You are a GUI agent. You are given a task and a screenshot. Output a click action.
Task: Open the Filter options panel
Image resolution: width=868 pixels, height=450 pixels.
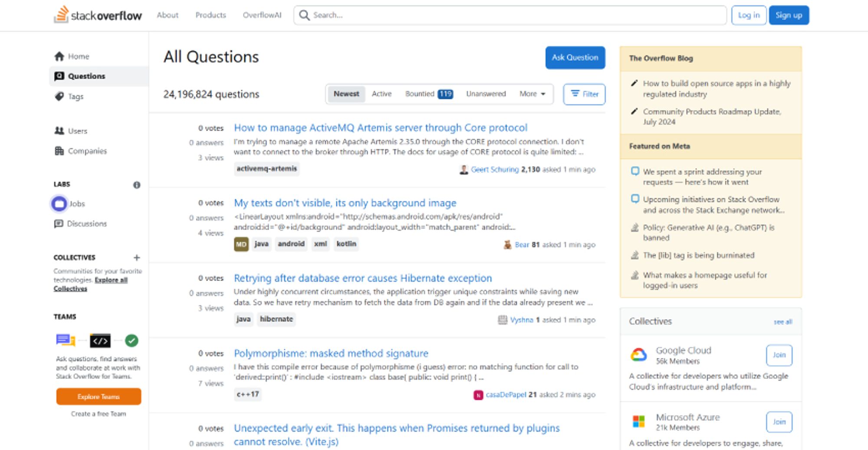[584, 94]
